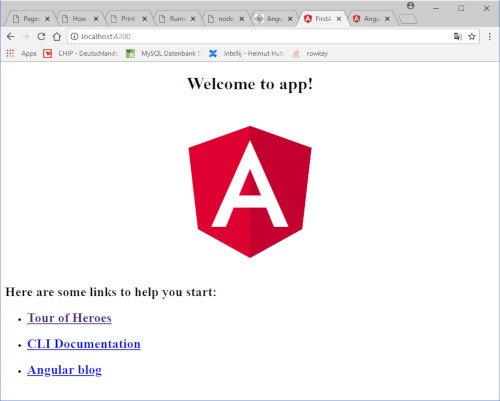
Task: Click the Chrome user profile icon
Action: (x=411, y=6)
